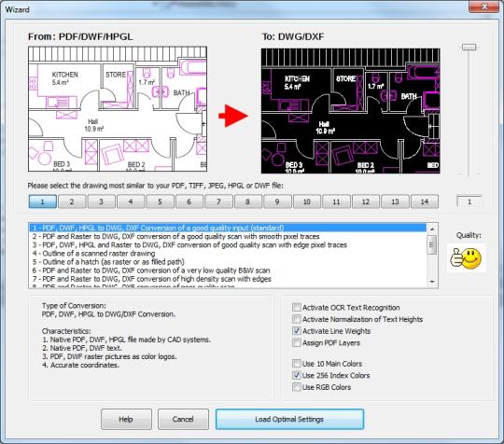Viewport: 504px width, 444px height.
Task: Click the number field below the slider
Action: click(x=469, y=201)
